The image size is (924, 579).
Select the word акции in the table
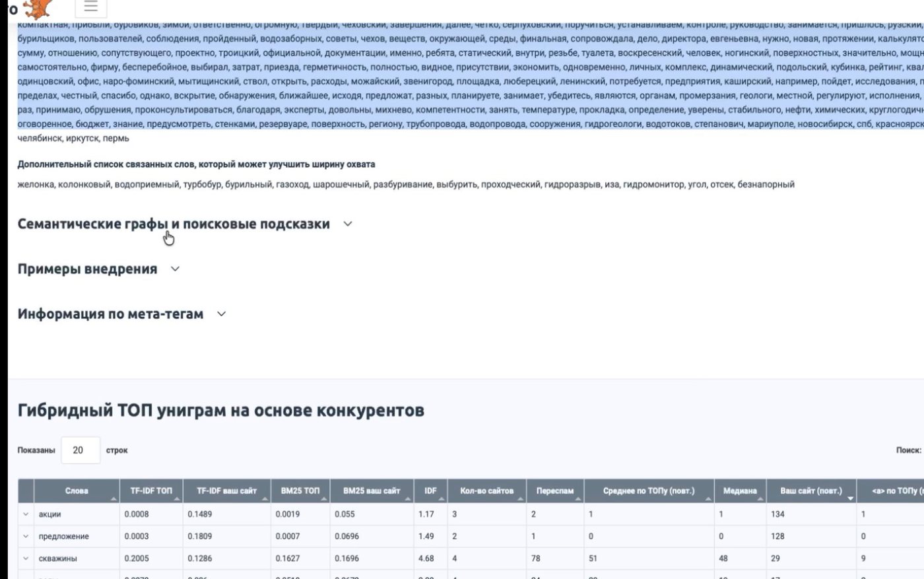click(50, 514)
